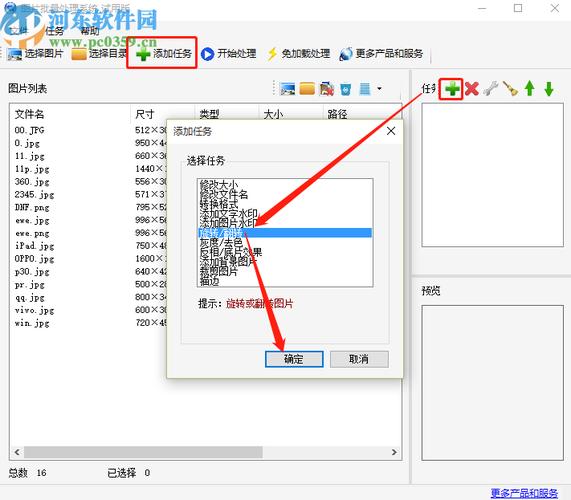Open the 更多产品和服务 link in the status bar
Screen dimensions: 571x500
524,493
